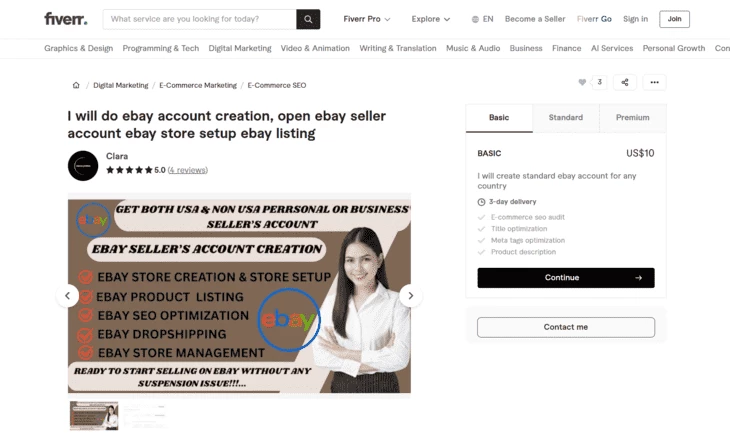This screenshot has width=730, height=448.
Task: Click the search magnifier button
Action: 308,19
